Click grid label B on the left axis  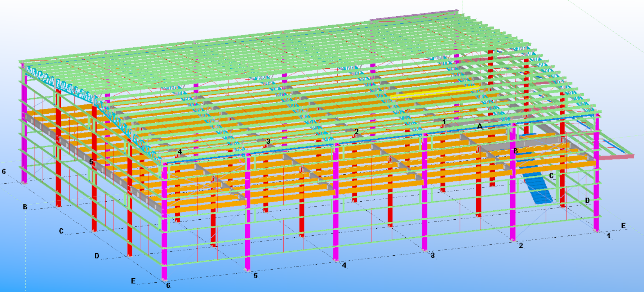25,207
